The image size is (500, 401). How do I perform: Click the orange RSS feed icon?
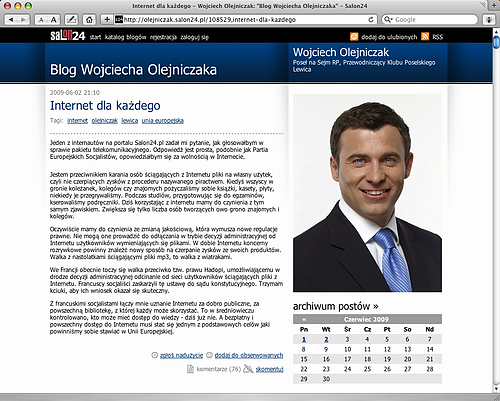425,36
